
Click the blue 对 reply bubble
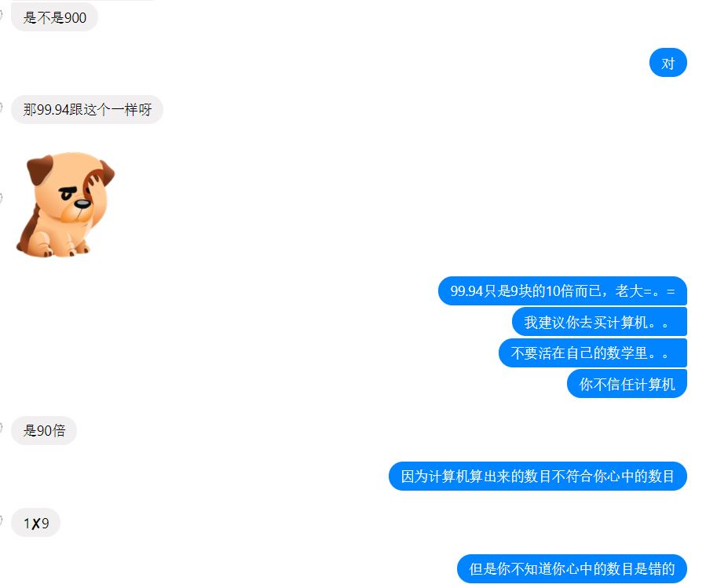[668, 63]
